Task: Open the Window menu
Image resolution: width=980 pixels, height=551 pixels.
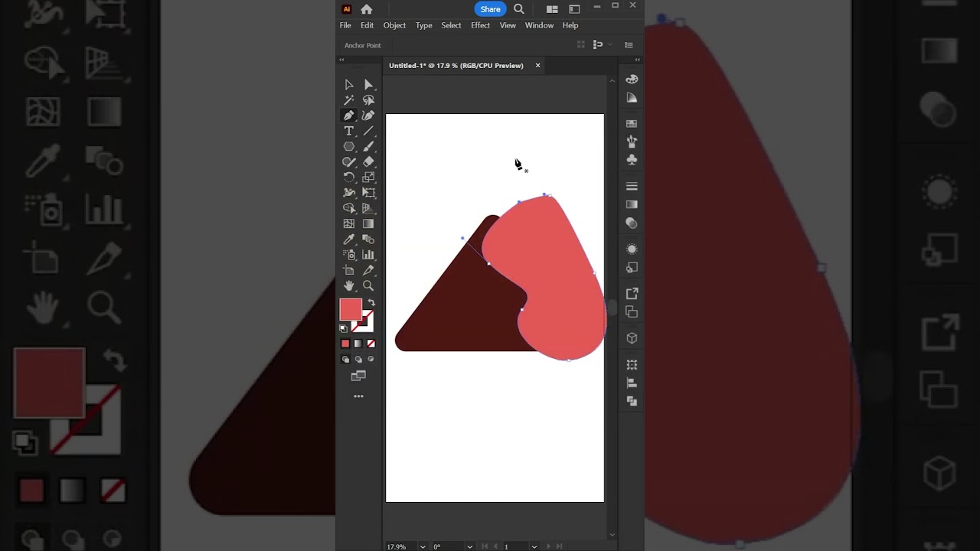Action: click(539, 25)
